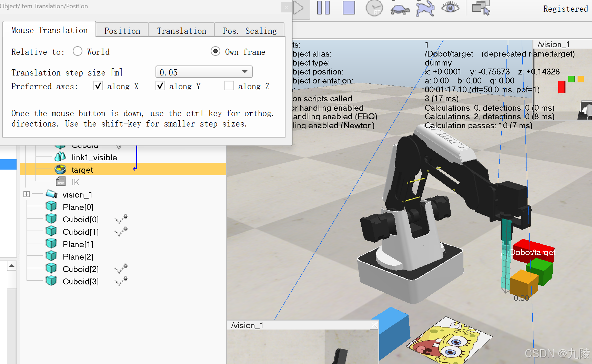Select Plane[0] in hierarchy
The height and width of the screenshot is (364, 592).
coord(78,207)
